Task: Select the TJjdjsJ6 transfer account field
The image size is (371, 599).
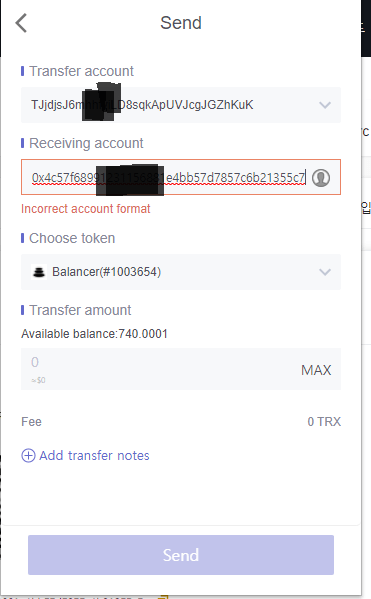Action: click(x=181, y=105)
